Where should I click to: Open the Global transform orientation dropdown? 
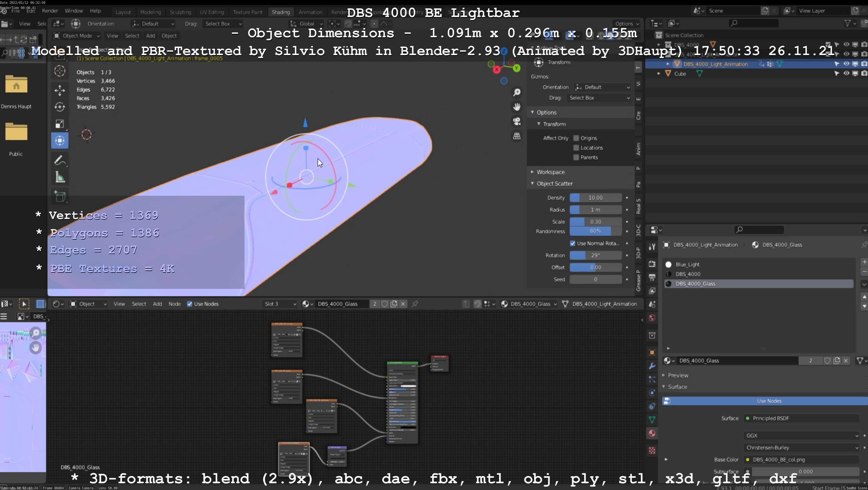click(306, 23)
